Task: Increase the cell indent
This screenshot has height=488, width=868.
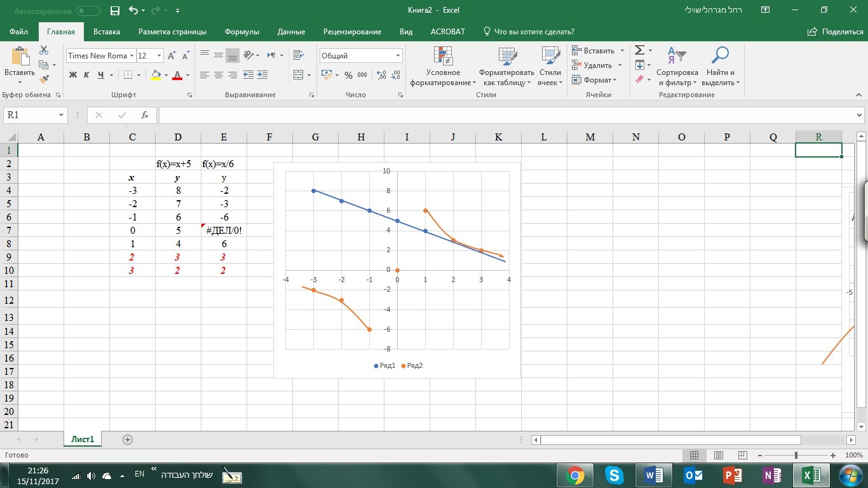Action: coord(262,75)
